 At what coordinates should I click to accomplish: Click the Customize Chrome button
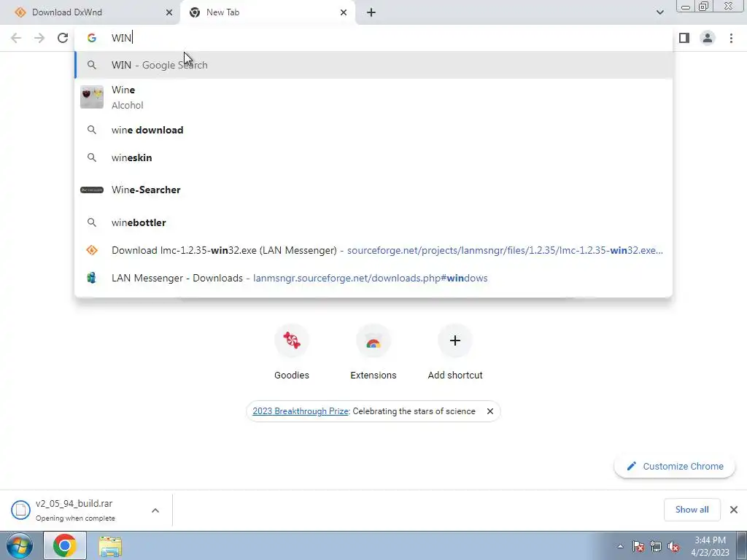675,466
